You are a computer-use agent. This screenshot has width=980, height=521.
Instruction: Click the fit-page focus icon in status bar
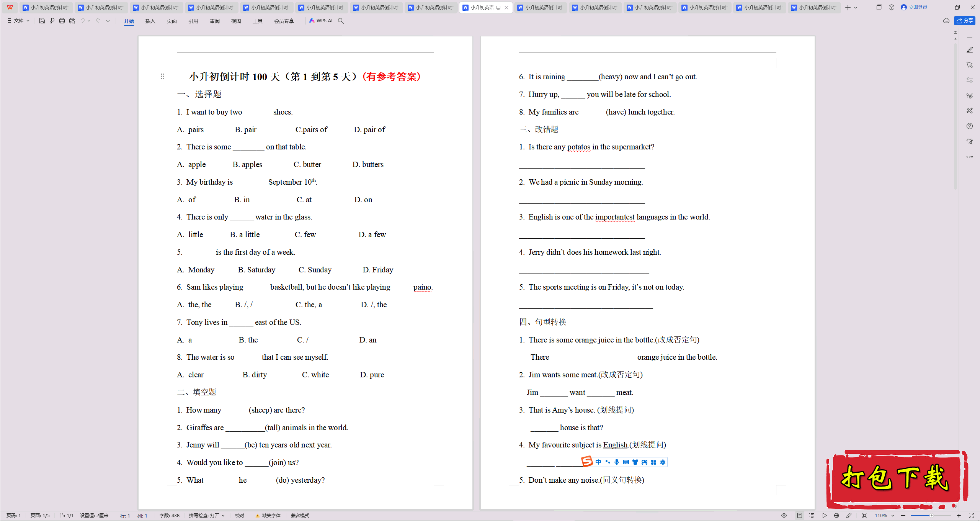(x=864, y=516)
